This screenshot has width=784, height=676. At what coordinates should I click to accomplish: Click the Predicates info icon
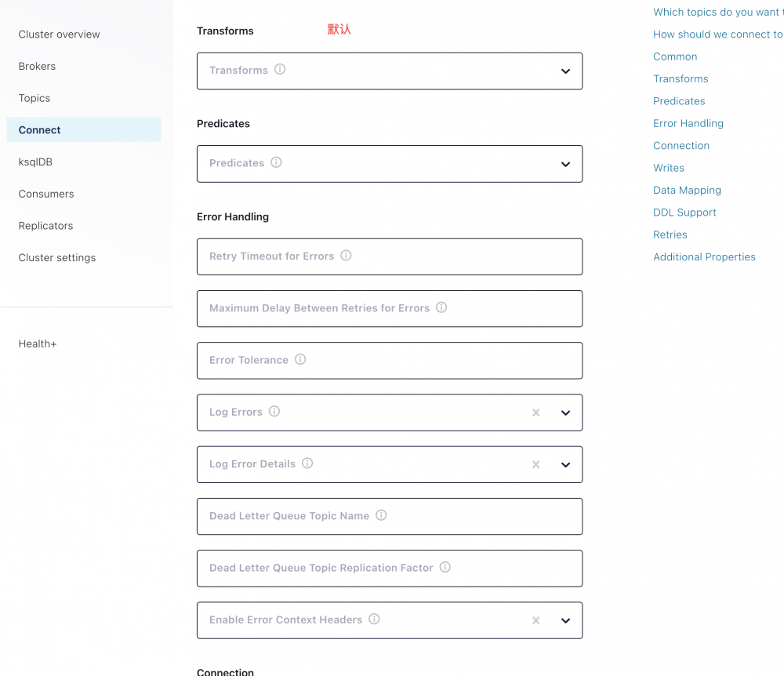276,162
